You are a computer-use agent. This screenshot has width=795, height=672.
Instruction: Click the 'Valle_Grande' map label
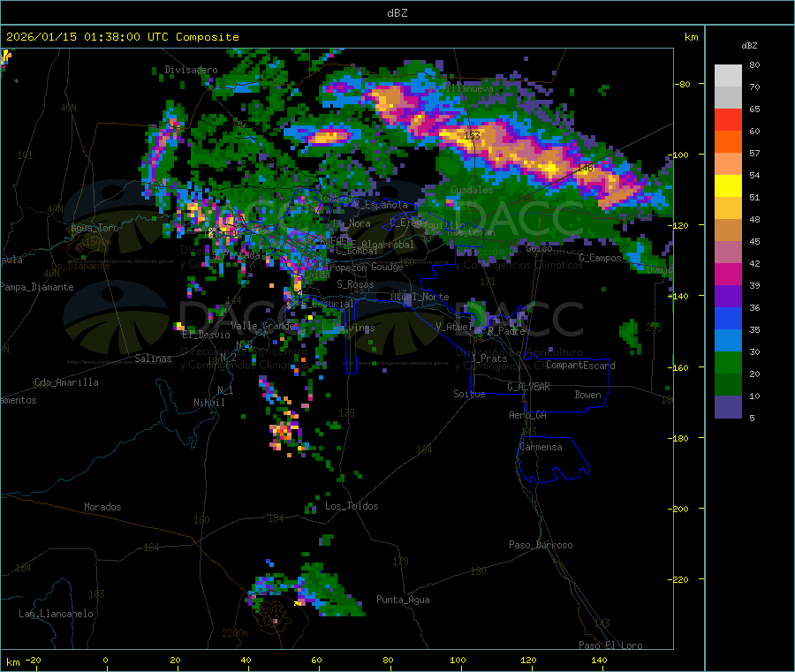[x=262, y=326]
